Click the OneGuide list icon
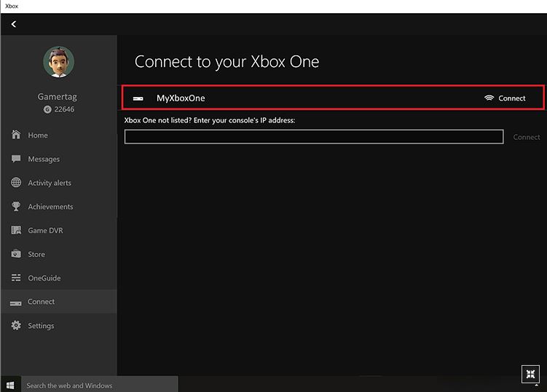This screenshot has height=392, width=547. pyautogui.click(x=16, y=278)
